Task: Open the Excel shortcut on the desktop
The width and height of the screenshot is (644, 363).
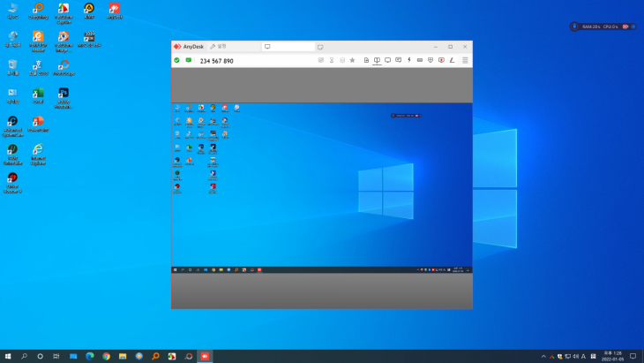Action: [38, 95]
